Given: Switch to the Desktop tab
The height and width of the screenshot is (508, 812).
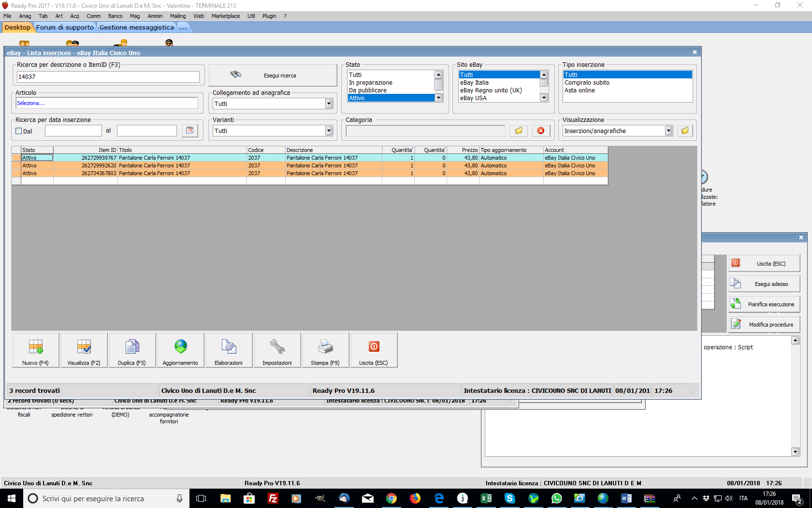Looking at the screenshot, I should 17,28.
